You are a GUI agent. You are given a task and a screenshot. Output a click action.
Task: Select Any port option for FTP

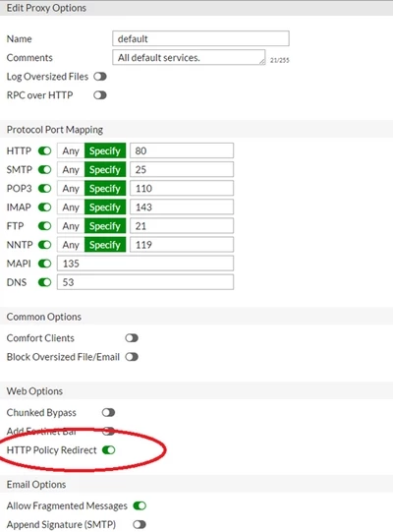71,226
